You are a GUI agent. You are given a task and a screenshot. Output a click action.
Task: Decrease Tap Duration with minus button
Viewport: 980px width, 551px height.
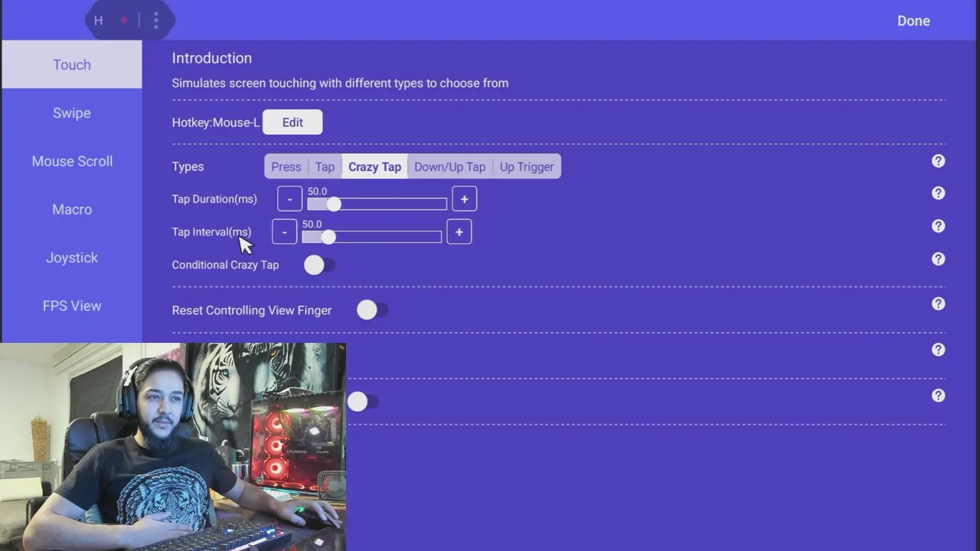point(289,199)
